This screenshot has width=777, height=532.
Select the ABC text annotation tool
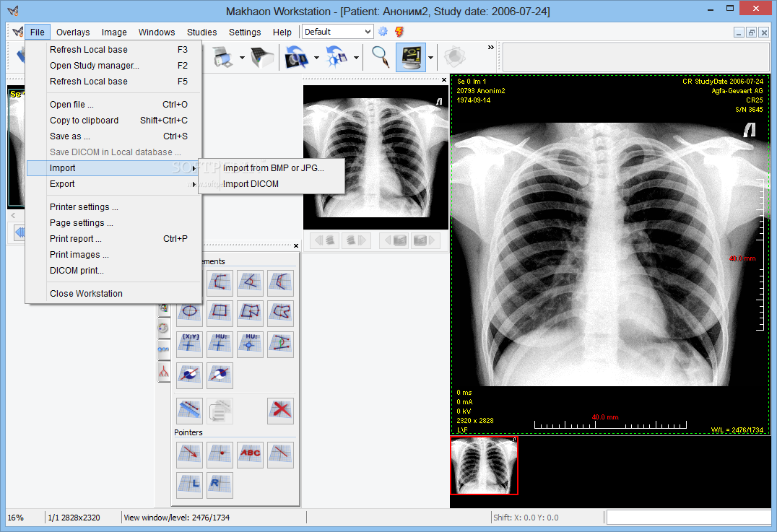(x=251, y=455)
